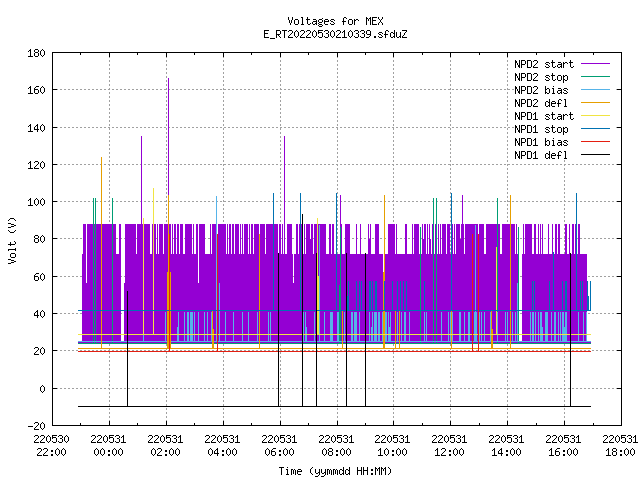Click the purple NPD2 start legend line
This screenshot has width=640, height=480.
[595, 64]
